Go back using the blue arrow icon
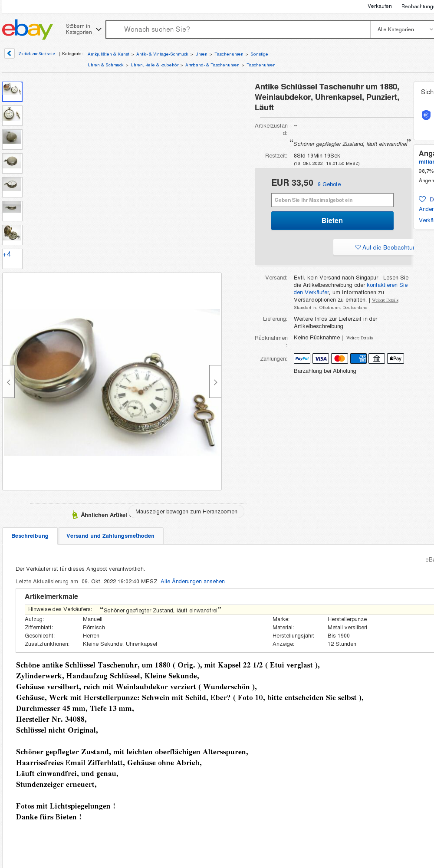The width and height of the screenshot is (434, 868). [x=10, y=53]
